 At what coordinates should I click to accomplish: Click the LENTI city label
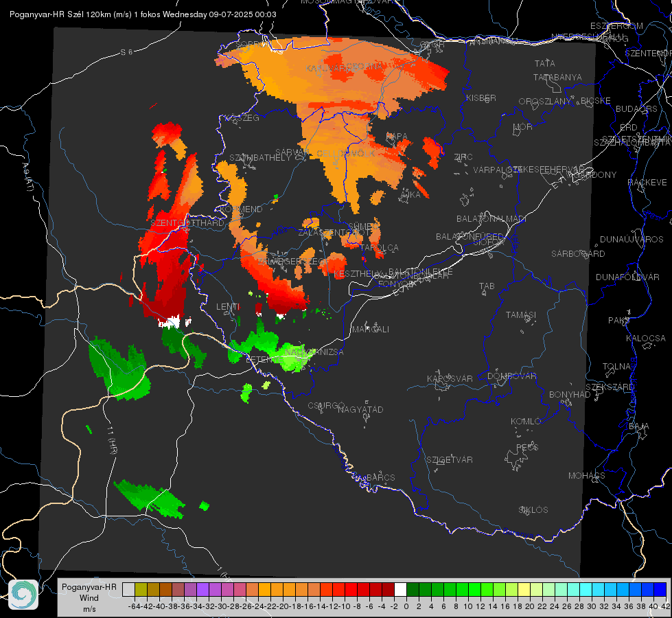[228, 307]
